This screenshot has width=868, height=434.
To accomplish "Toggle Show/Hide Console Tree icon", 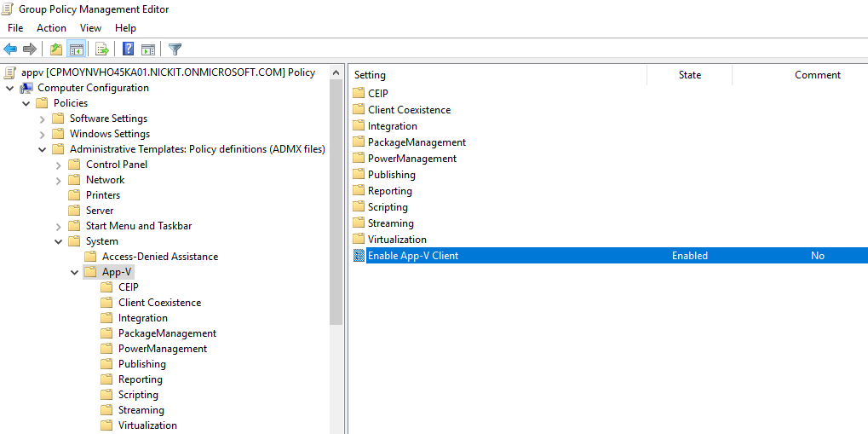I will click(x=75, y=49).
